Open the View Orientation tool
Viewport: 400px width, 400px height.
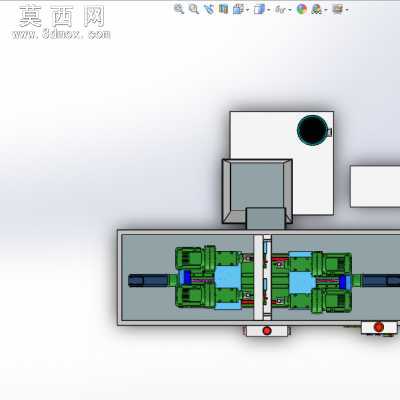pyautogui.click(x=238, y=9)
